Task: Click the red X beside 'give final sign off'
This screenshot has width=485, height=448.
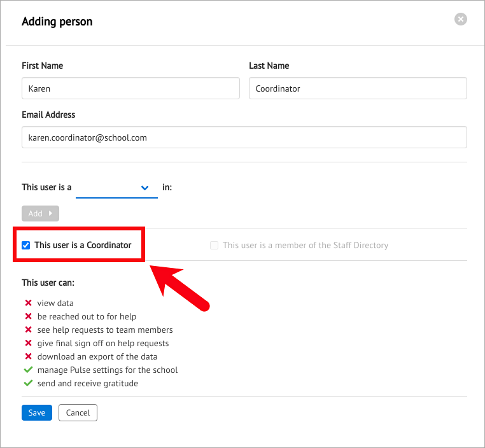Action: click(x=28, y=343)
